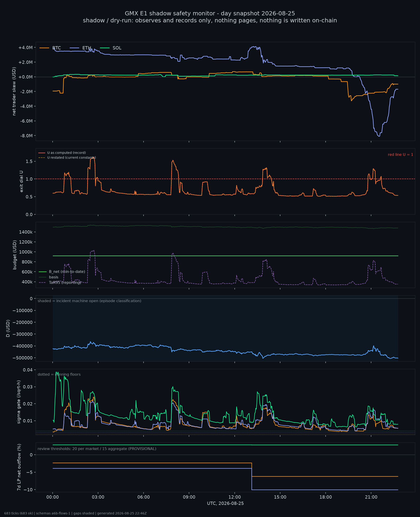Screen dimensions: 420x517
Task: Click the 'net trader skew (USD)' axis label
Action: pyautogui.click(x=14, y=91)
